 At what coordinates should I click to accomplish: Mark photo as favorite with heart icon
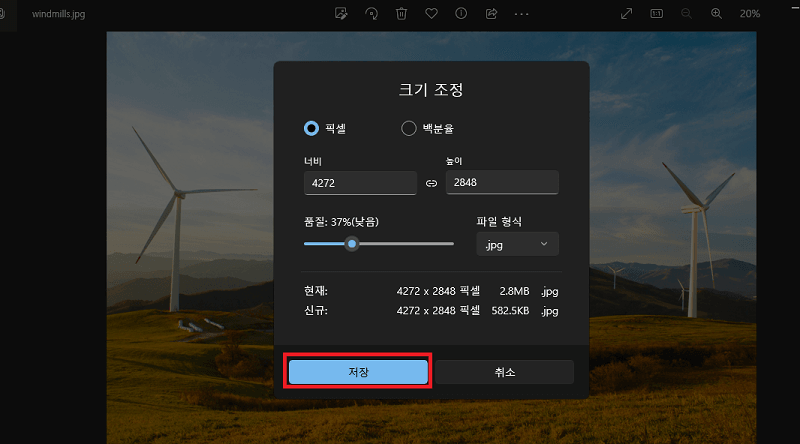pyautogui.click(x=432, y=14)
